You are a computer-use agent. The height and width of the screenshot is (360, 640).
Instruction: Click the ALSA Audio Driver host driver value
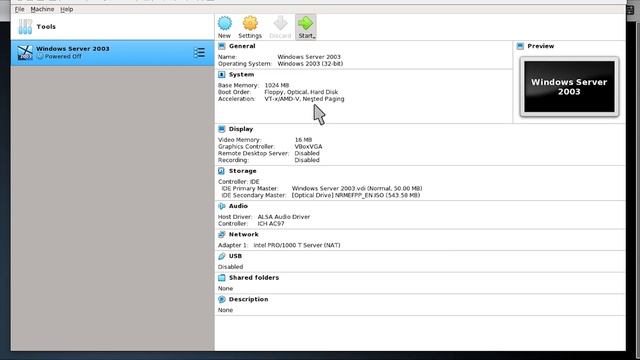pos(284,217)
